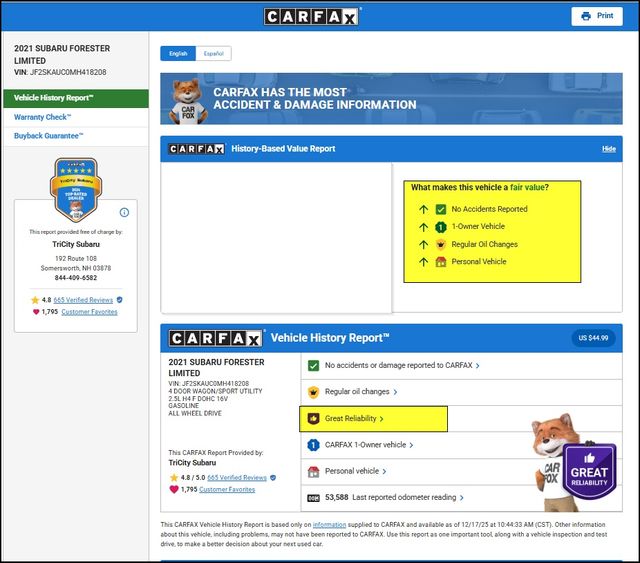Click the US $44.99 price pill
This screenshot has height=563, width=640.
592,338
